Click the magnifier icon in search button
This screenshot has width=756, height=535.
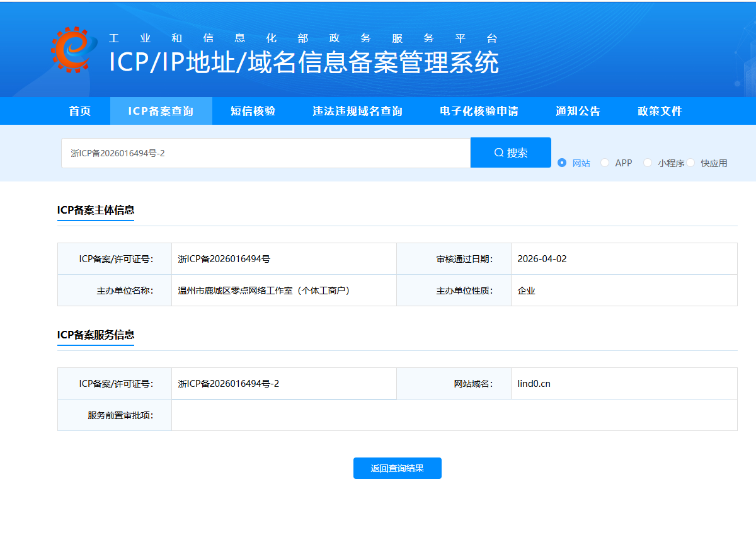pyautogui.click(x=499, y=152)
